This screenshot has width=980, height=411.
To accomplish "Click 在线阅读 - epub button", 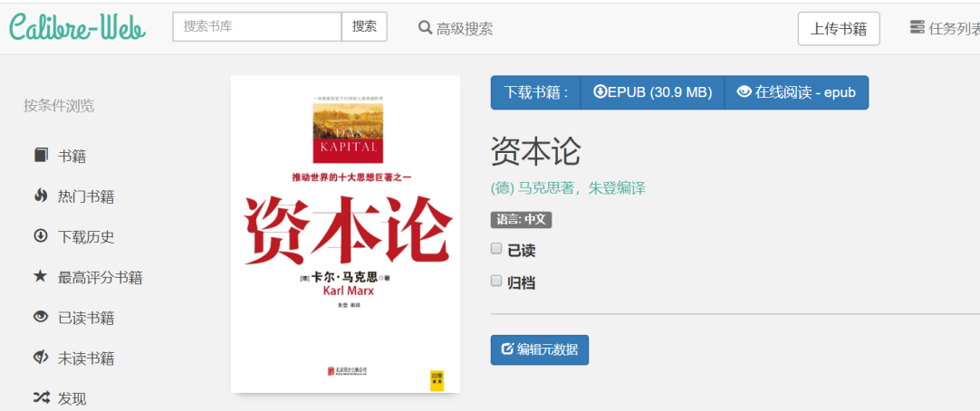I will click(x=796, y=92).
